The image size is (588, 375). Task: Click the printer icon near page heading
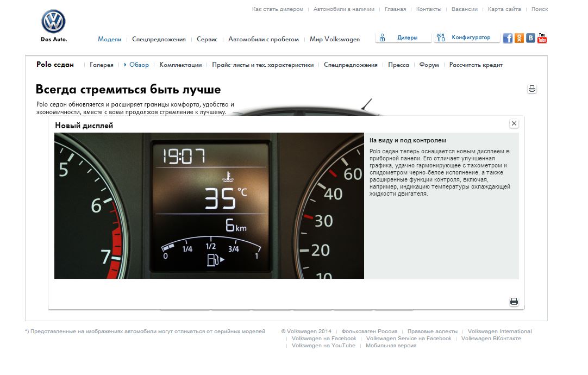click(531, 89)
